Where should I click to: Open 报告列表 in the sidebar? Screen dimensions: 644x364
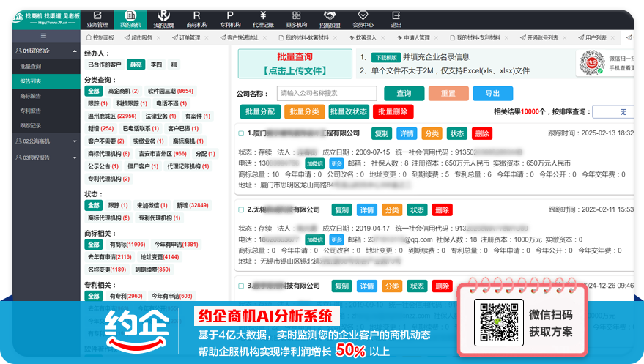click(x=46, y=81)
